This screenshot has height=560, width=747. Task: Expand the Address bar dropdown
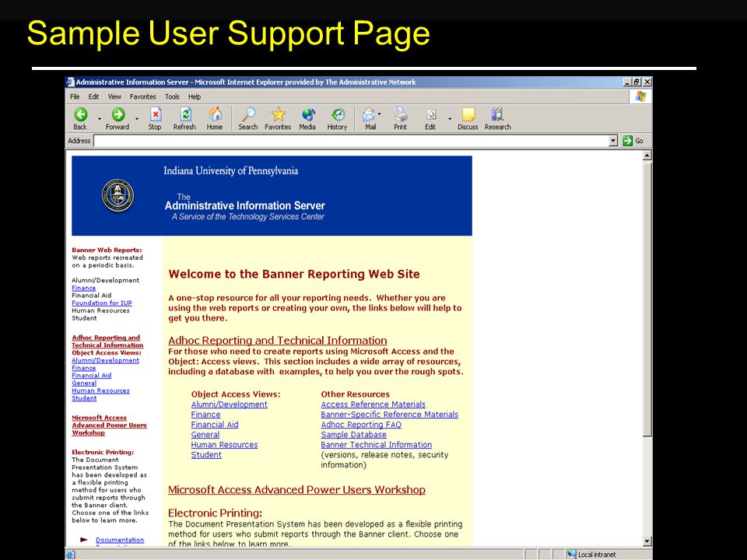tap(614, 141)
